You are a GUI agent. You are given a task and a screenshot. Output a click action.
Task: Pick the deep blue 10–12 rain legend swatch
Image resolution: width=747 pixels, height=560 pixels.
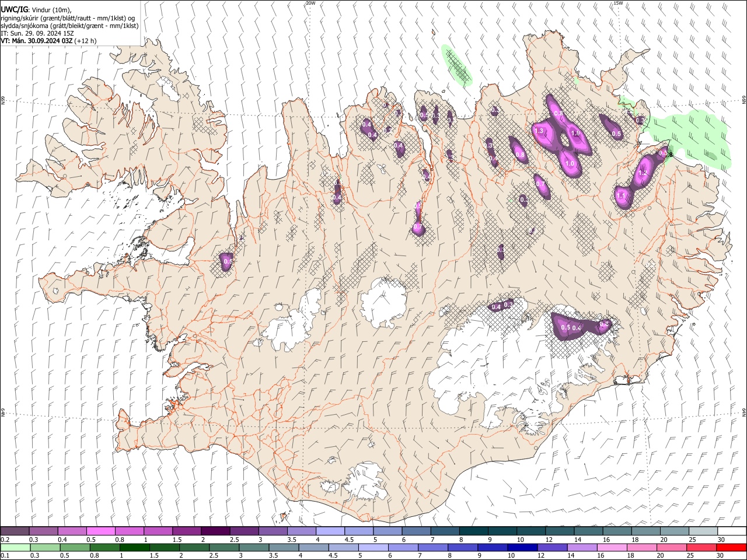[x=521, y=547]
